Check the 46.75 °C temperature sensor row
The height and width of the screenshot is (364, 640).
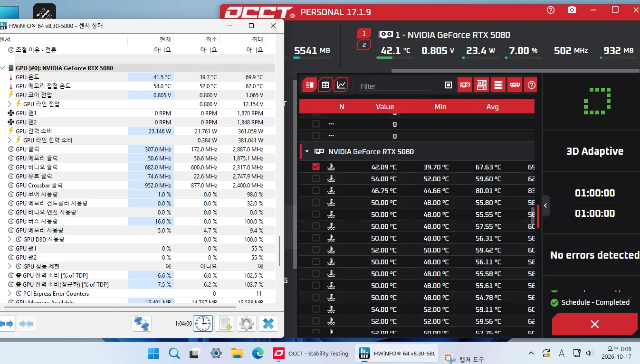tap(316, 190)
